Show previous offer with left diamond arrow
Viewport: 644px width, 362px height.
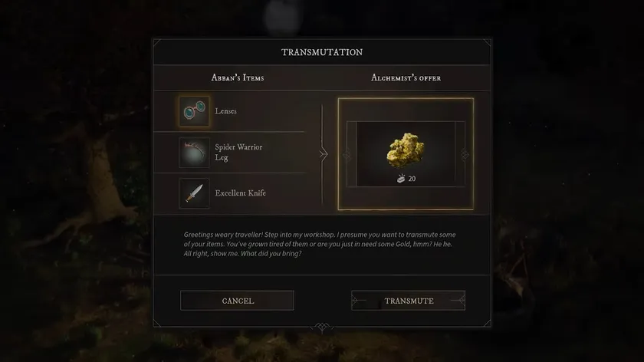pyautogui.click(x=347, y=155)
